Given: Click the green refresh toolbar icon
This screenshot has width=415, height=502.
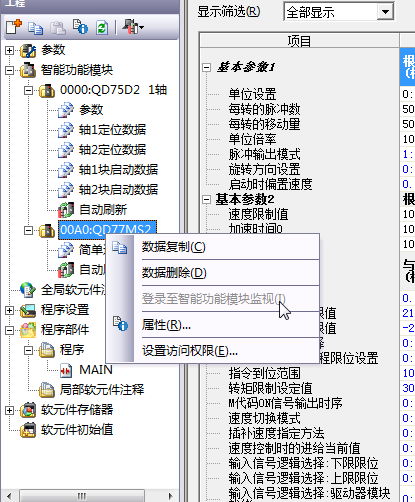Looking at the screenshot, I should click(x=102, y=27).
